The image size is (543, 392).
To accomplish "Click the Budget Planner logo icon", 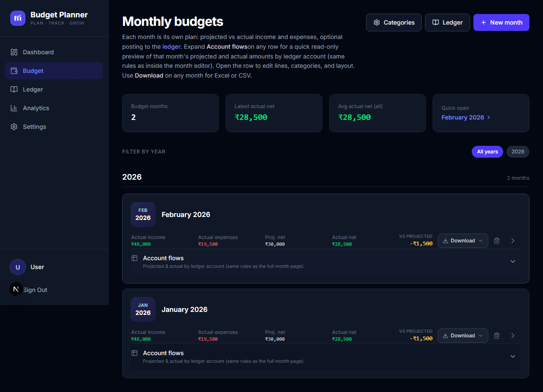I will [x=18, y=18].
